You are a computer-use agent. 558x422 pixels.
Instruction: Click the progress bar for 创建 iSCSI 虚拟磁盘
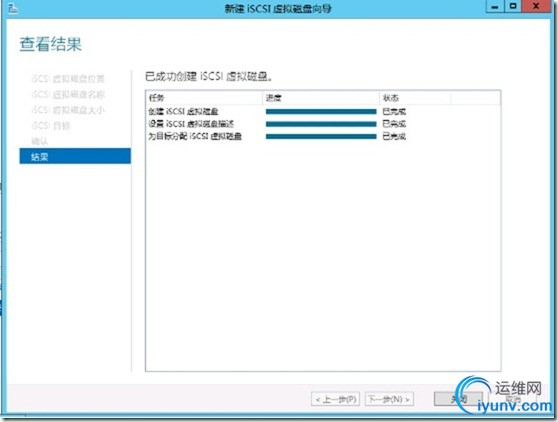pyautogui.click(x=321, y=112)
